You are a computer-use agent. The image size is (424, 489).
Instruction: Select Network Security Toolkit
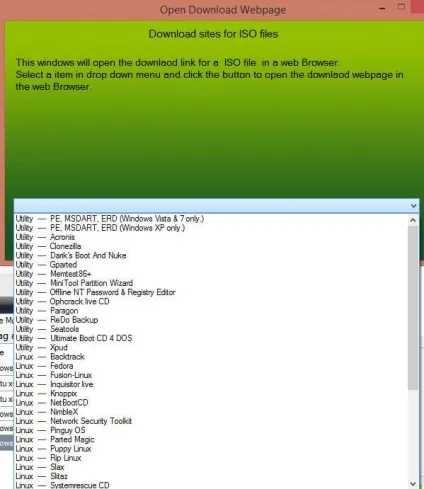point(211,421)
